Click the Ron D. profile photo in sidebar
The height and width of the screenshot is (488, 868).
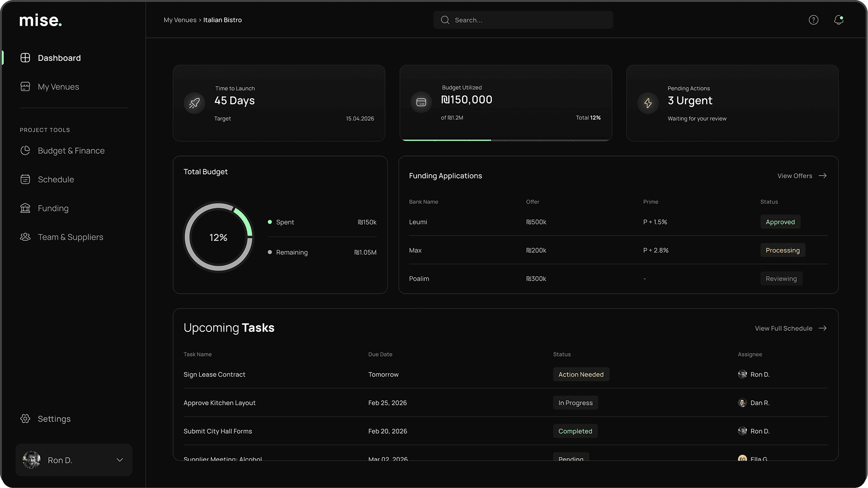[x=31, y=460]
